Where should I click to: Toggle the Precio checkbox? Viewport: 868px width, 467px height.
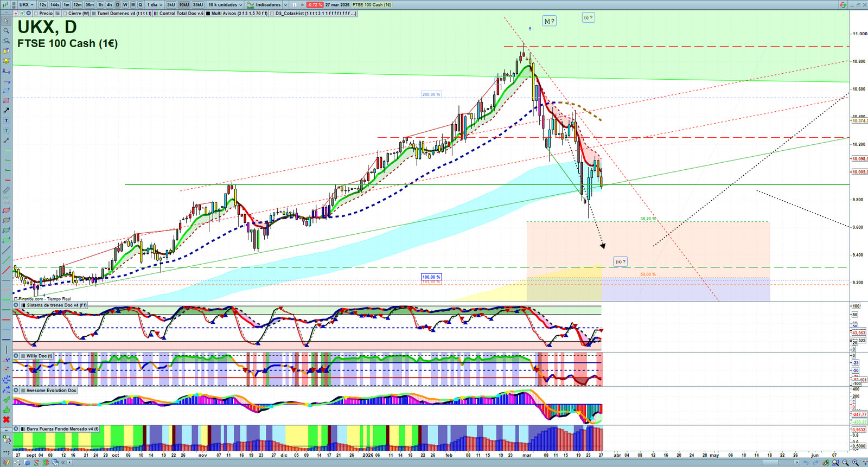click(36, 14)
